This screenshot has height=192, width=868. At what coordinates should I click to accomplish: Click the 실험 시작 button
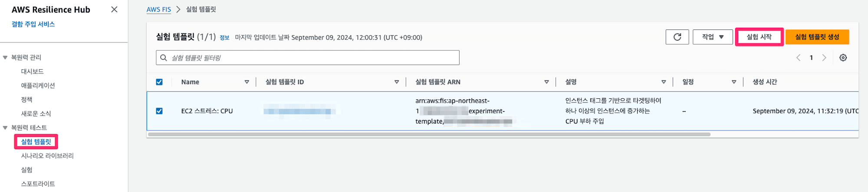tap(759, 37)
